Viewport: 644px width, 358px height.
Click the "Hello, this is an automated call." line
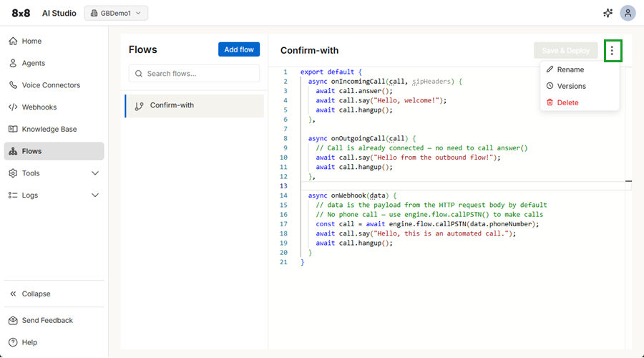(416, 233)
